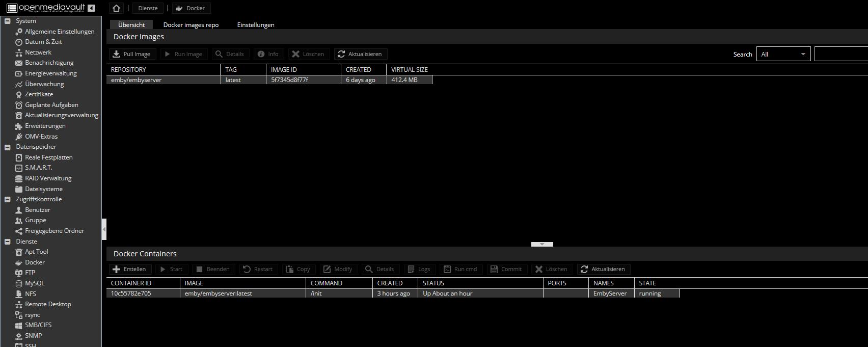The height and width of the screenshot is (347, 868).
Task: Sort images by the REPOSITORY column header
Action: (x=164, y=70)
